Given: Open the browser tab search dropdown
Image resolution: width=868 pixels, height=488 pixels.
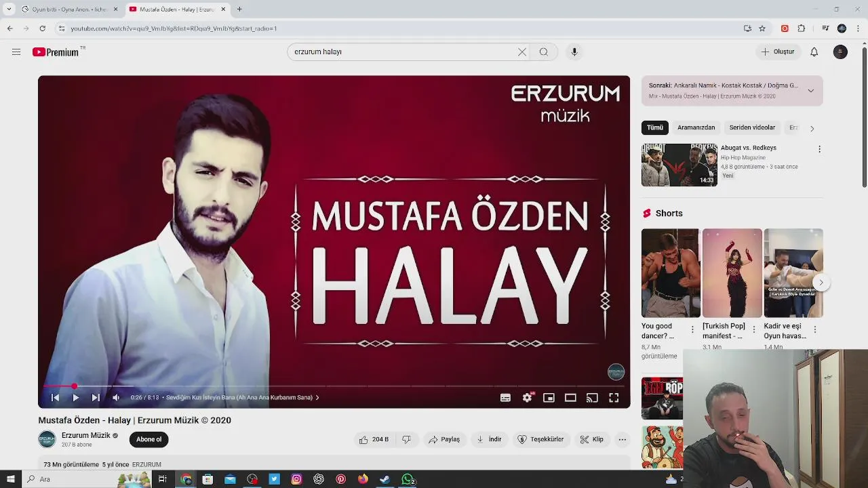Looking at the screenshot, I should (9, 9).
